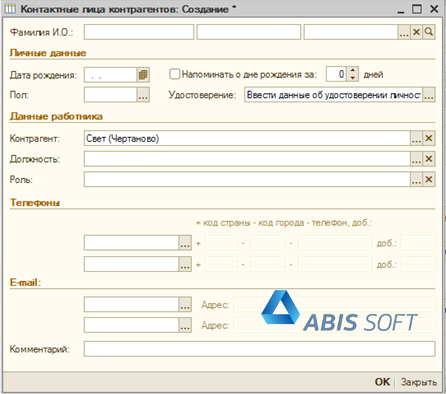Image resolution: width=446 pixels, height=394 pixels.
Task: Open the magnifier search icon for Фамилия И.О.
Action: click(429, 32)
